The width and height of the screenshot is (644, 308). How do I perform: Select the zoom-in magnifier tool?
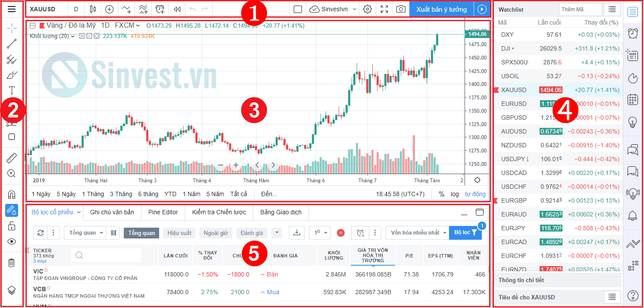coord(12,174)
